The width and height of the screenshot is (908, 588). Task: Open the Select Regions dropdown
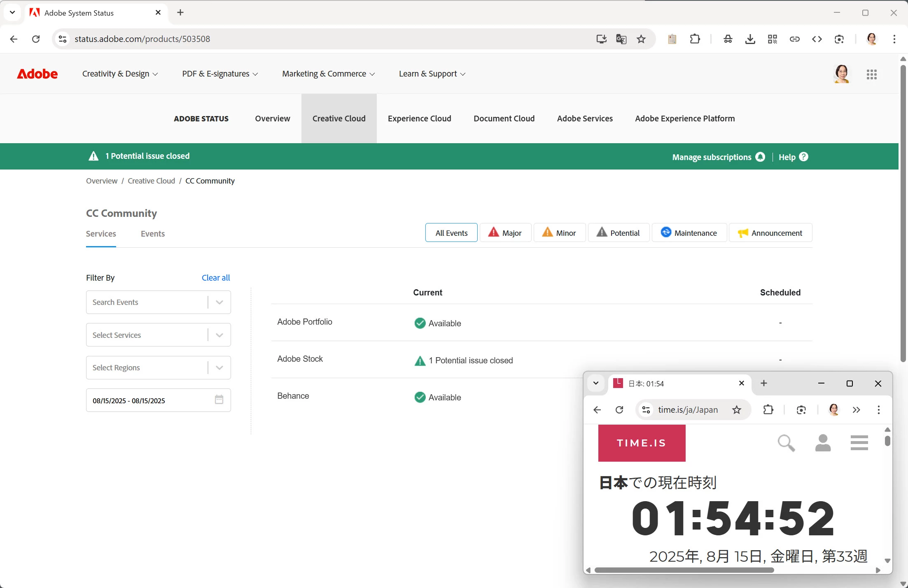(219, 367)
